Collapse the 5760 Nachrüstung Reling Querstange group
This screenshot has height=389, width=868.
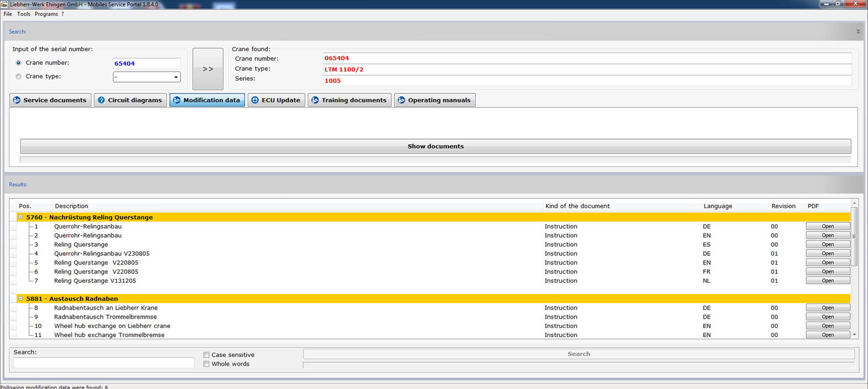(21, 217)
